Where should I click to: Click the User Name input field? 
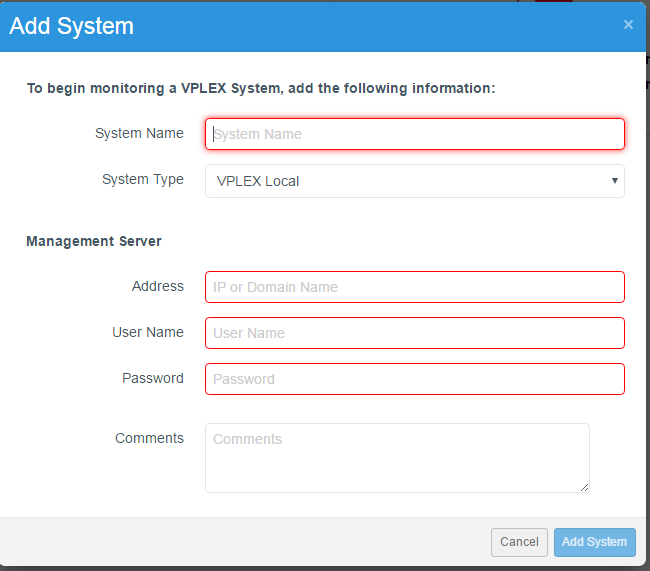pyautogui.click(x=414, y=333)
